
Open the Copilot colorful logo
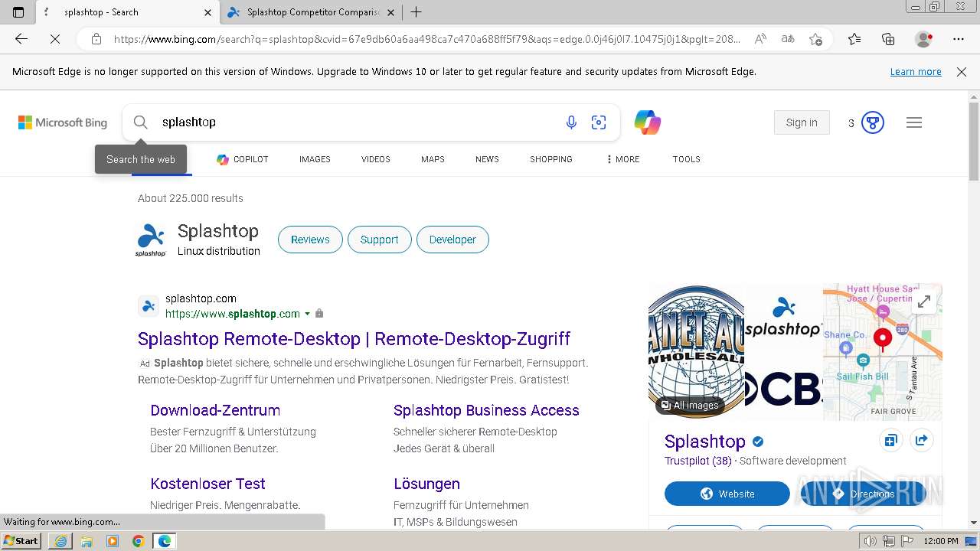647,122
